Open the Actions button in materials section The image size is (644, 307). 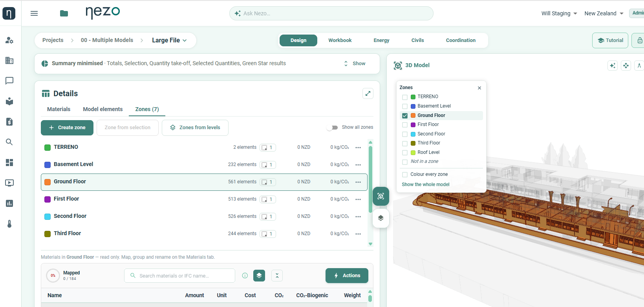click(x=347, y=276)
